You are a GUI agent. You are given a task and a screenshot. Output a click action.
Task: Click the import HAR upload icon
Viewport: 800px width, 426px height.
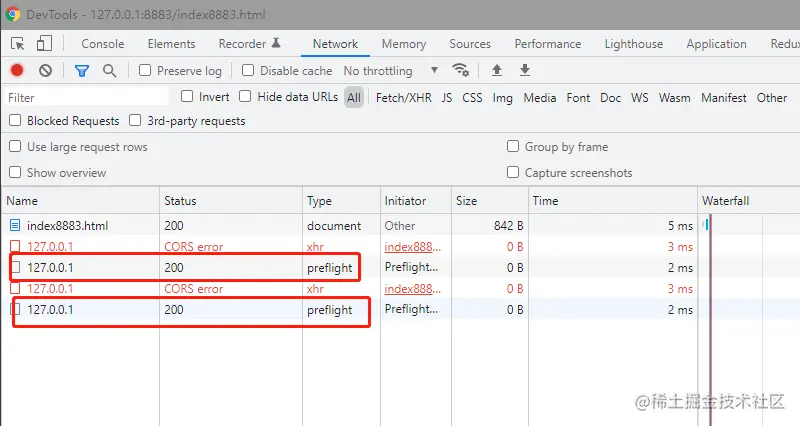pos(496,71)
